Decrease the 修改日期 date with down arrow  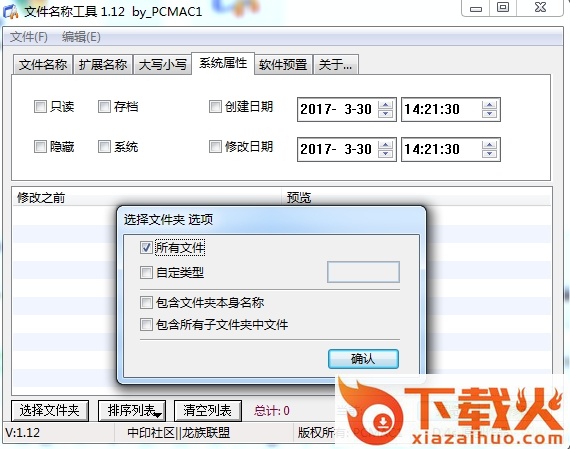[385, 153]
